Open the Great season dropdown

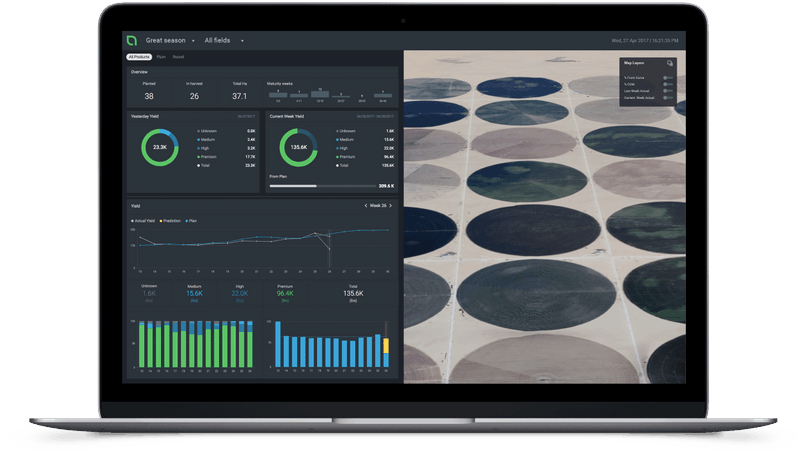[170, 40]
